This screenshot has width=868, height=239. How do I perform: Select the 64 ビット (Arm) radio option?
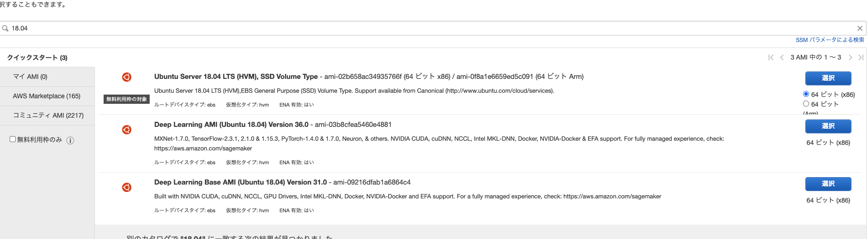point(806,103)
